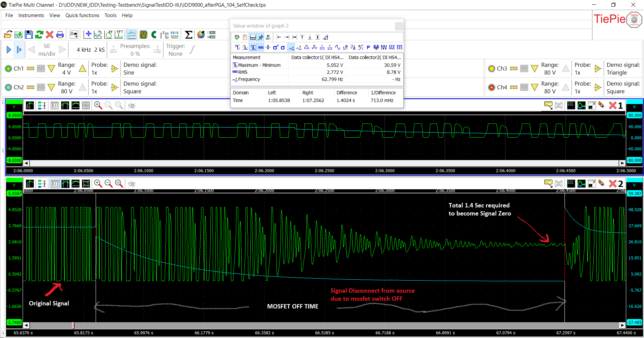Click the 4 kHz sample frequency

[x=84, y=50]
